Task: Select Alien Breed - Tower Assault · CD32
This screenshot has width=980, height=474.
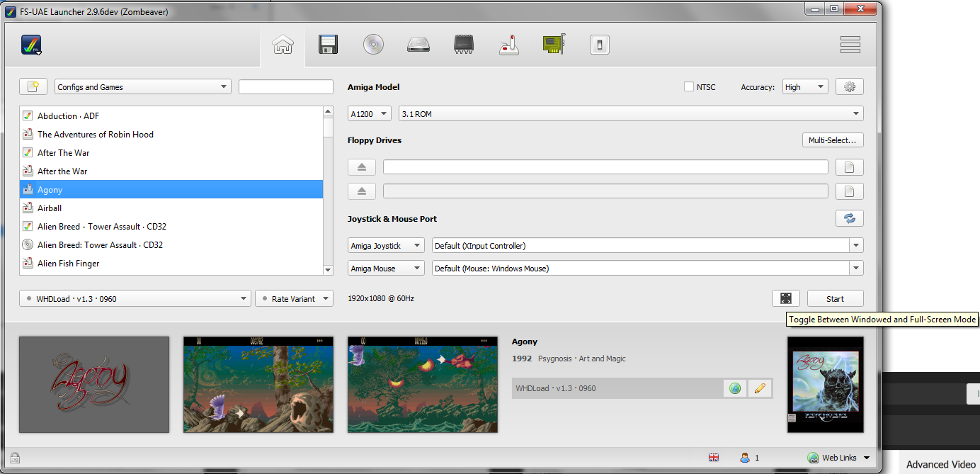Action: (171, 226)
